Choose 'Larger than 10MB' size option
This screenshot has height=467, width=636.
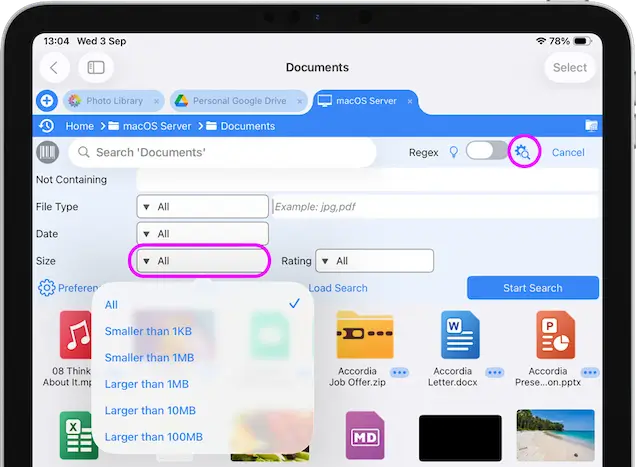click(x=150, y=410)
